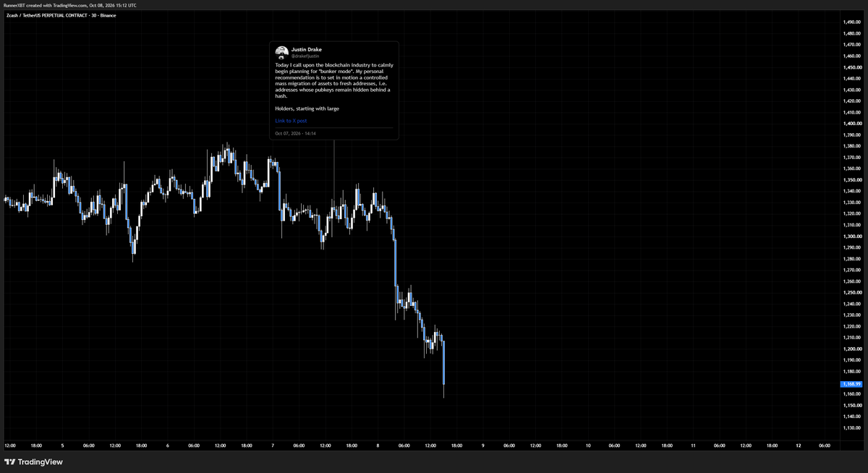Screen dimensions: 868x473
Task: Follow the "Link to X post" link
Action: [291, 121]
